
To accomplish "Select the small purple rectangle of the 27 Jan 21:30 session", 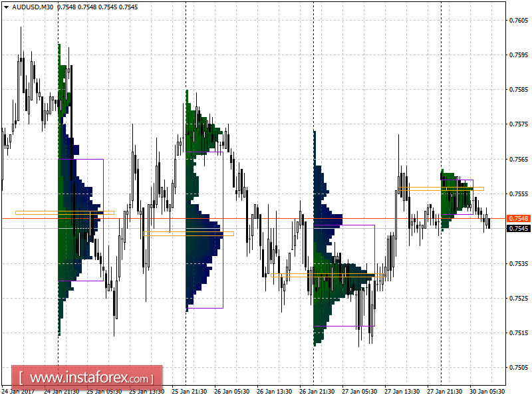I will tap(457, 197).
